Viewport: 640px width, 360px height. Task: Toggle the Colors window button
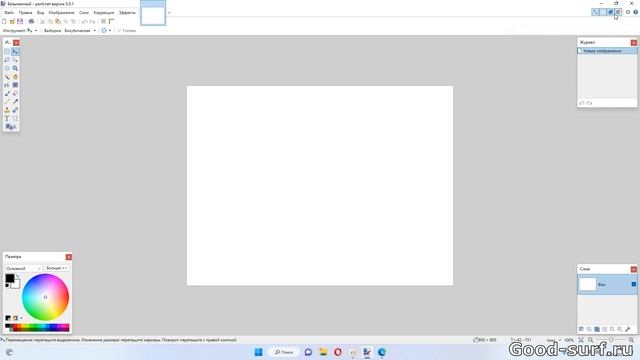[x=618, y=12]
